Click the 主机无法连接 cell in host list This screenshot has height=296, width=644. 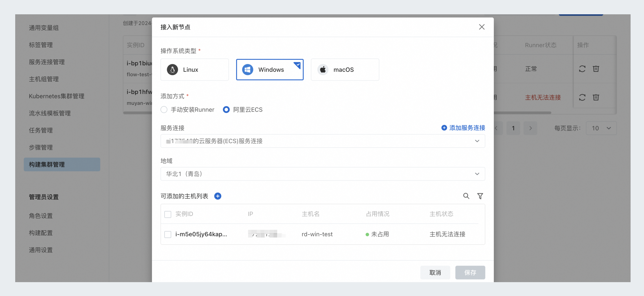pos(447,234)
